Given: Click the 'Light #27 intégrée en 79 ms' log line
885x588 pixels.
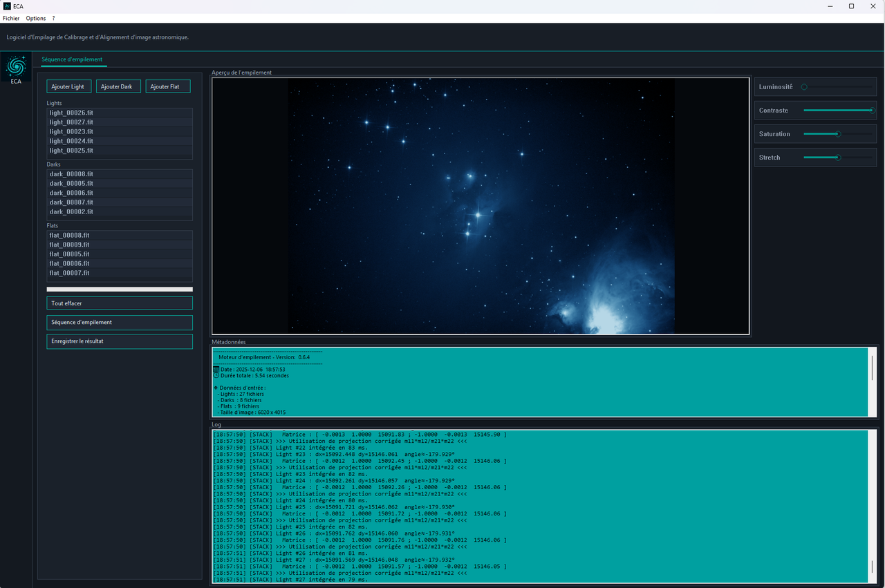Looking at the screenshot, I should pos(290,580).
